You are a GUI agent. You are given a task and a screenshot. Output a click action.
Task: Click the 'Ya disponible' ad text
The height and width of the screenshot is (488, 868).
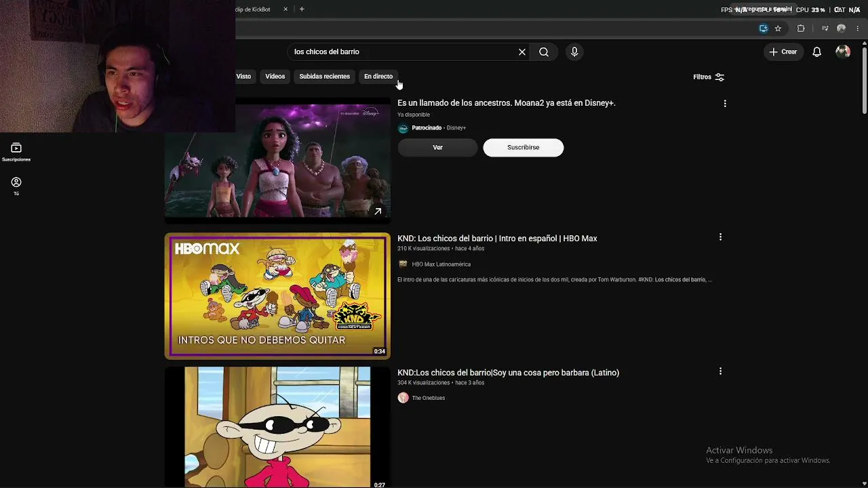[x=414, y=115]
